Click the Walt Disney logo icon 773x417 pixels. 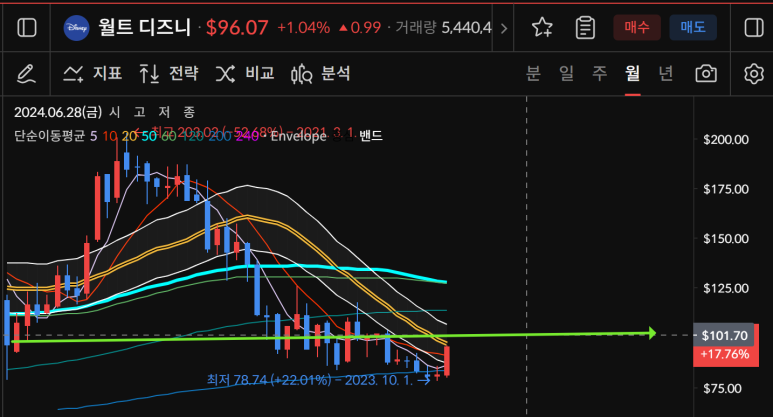click(76, 28)
